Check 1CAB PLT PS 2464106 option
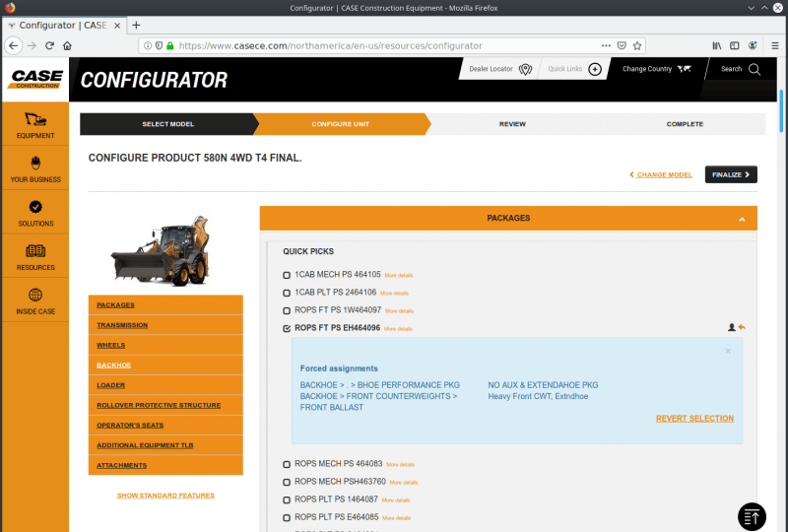Screen dimensions: 788x532 (287, 293)
